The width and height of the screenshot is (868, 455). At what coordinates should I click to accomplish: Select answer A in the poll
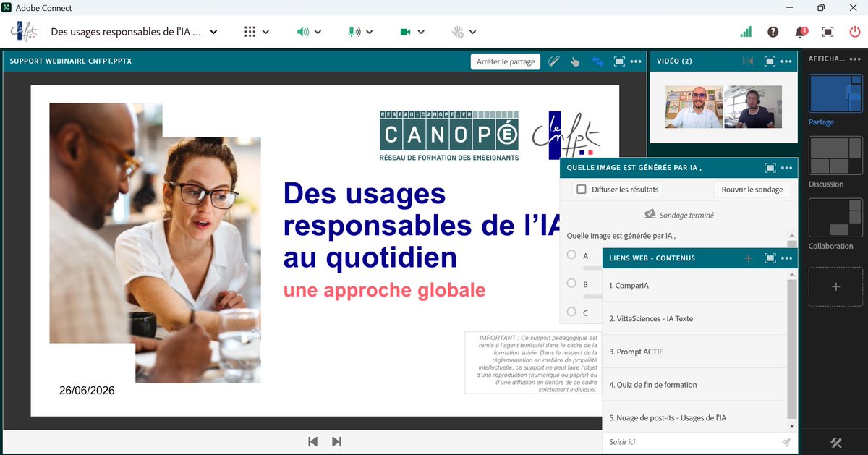pos(571,255)
